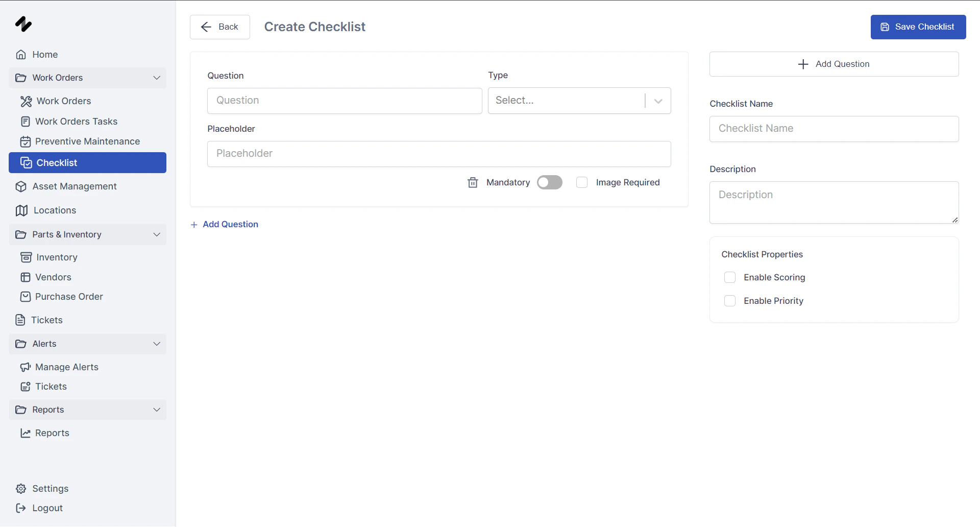Click the Save Checklist button

pyautogui.click(x=918, y=27)
